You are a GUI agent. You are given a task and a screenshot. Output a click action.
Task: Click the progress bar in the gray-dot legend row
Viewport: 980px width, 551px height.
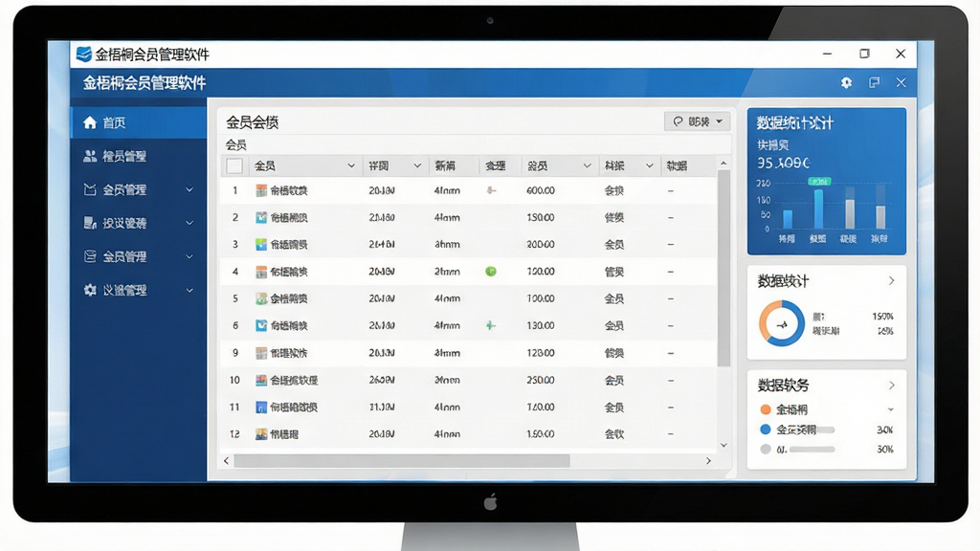pyautogui.click(x=812, y=450)
